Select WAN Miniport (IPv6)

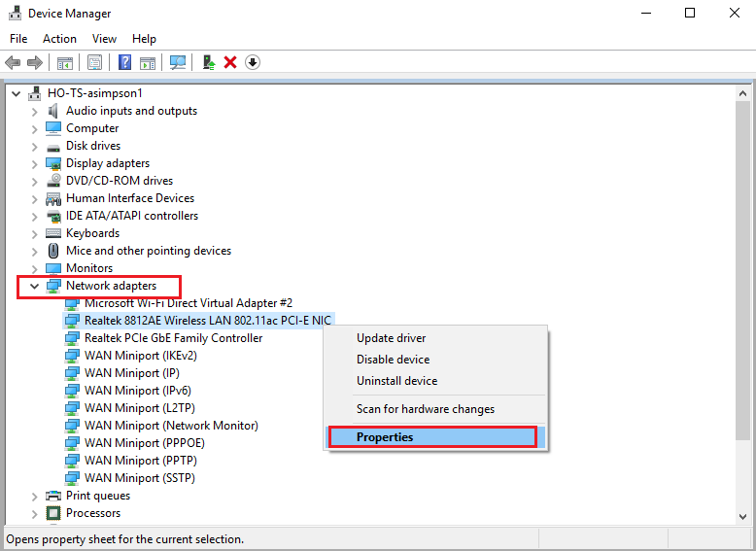point(137,391)
